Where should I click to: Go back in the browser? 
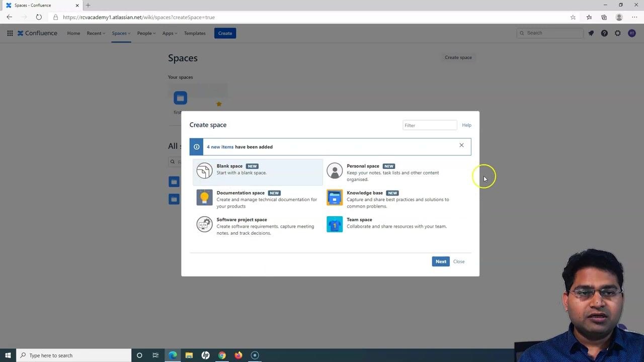[x=9, y=17]
